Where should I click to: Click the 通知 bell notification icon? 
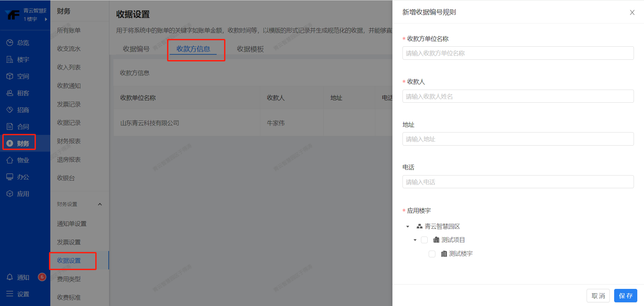(10, 277)
